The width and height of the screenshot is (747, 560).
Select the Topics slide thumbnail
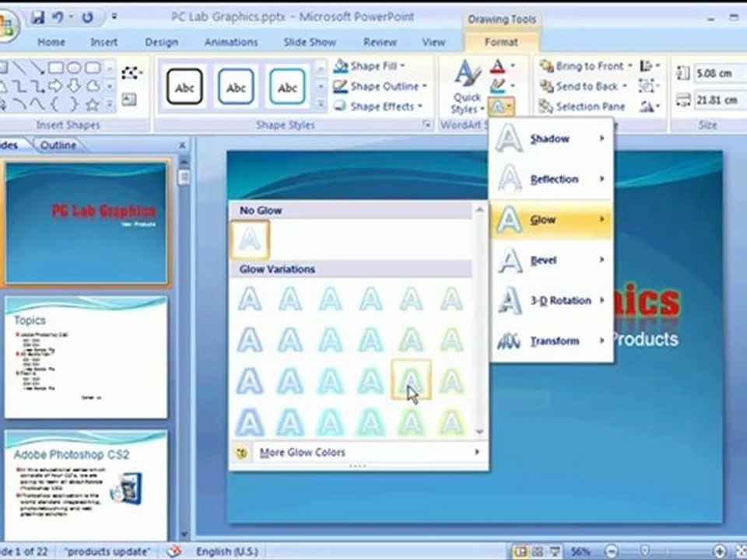(86, 357)
